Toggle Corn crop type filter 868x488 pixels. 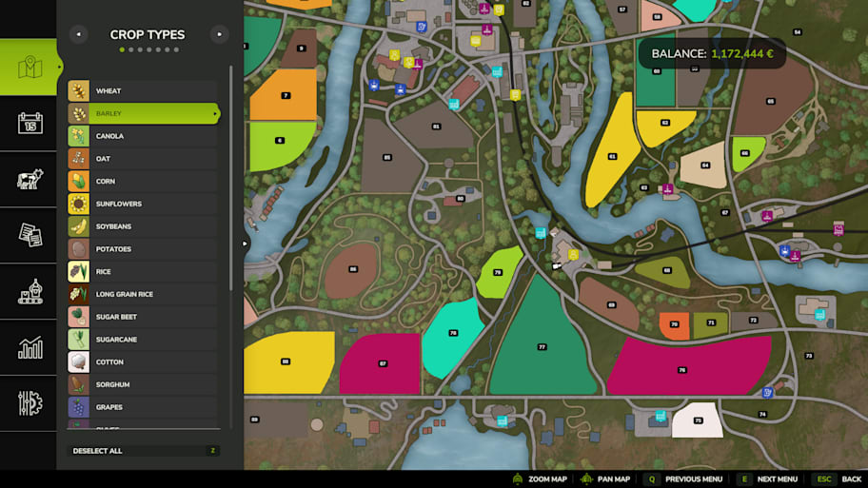[x=144, y=182]
